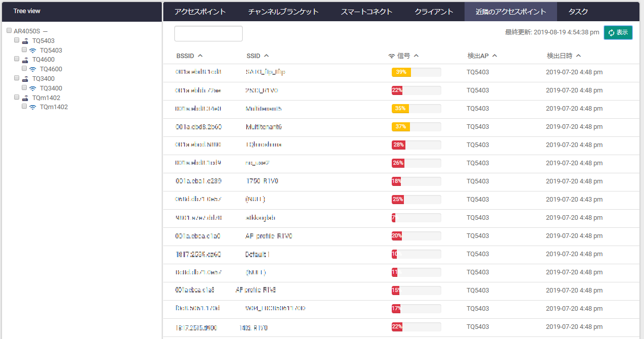Check the AR4050S root checkbox
The width and height of the screenshot is (644, 339).
point(9,31)
